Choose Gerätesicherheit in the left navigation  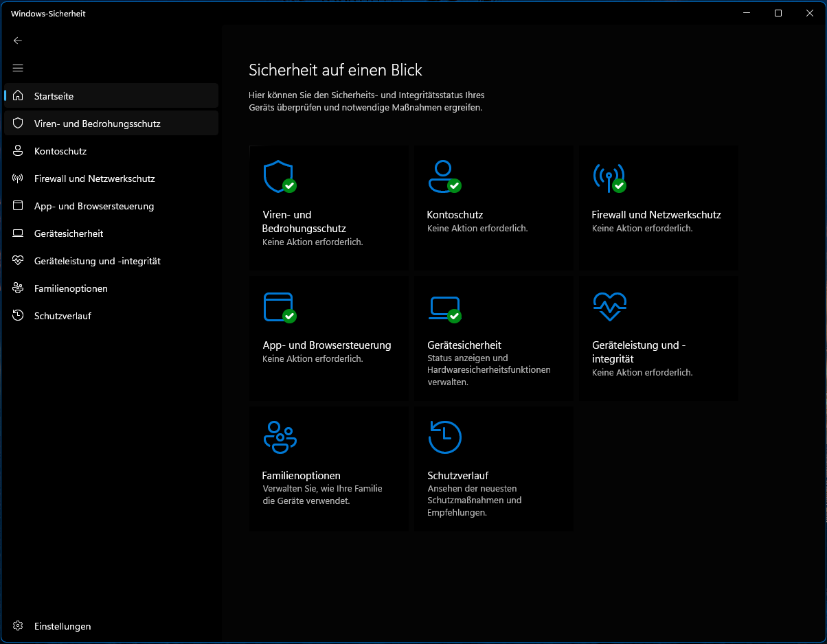[69, 233]
